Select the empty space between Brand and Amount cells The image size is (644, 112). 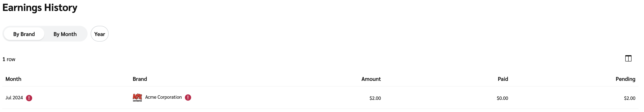[275, 98]
